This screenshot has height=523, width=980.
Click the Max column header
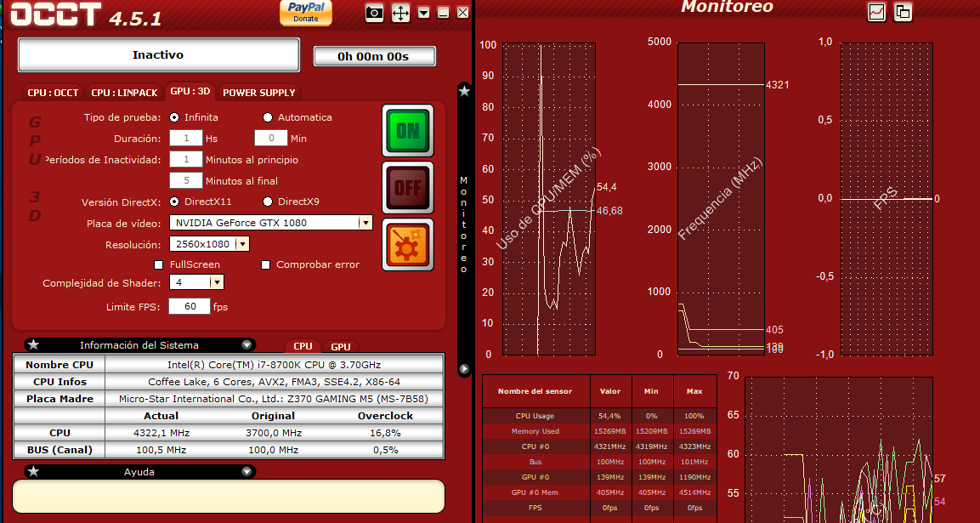[694, 392]
